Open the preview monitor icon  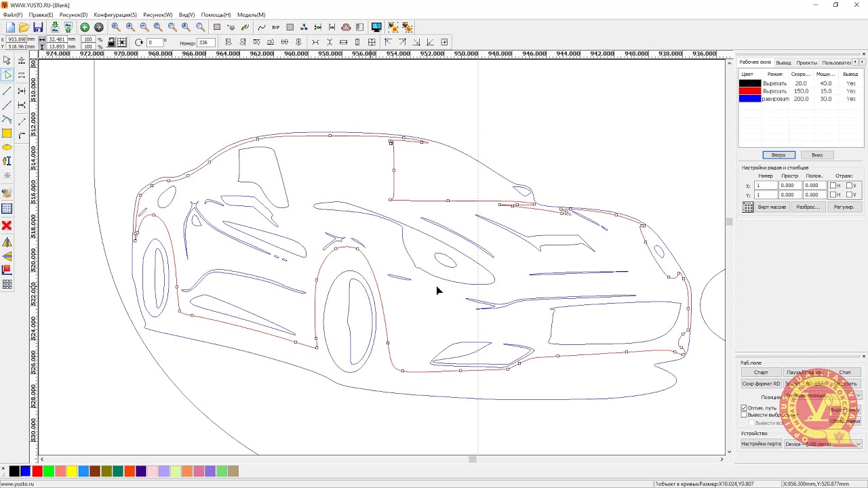tap(376, 27)
